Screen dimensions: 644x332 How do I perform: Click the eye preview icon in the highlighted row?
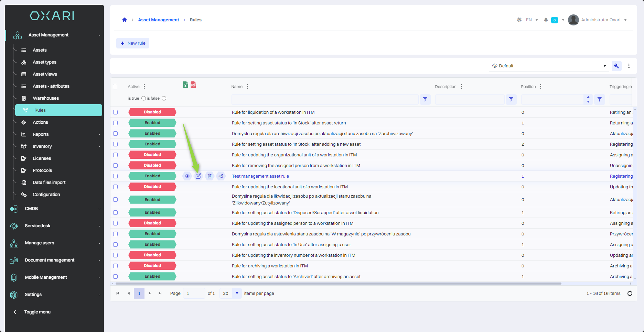(187, 176)
